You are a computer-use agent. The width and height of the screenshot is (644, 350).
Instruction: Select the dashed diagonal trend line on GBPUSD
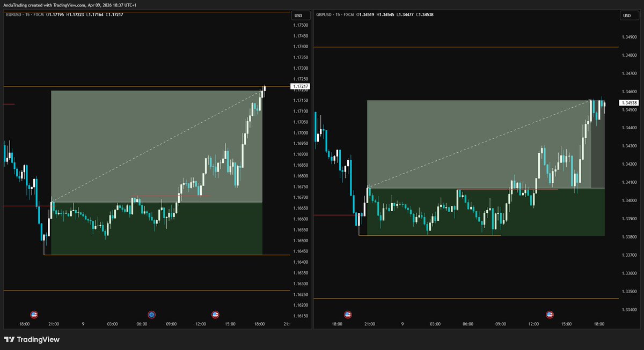tap(479, 144)
